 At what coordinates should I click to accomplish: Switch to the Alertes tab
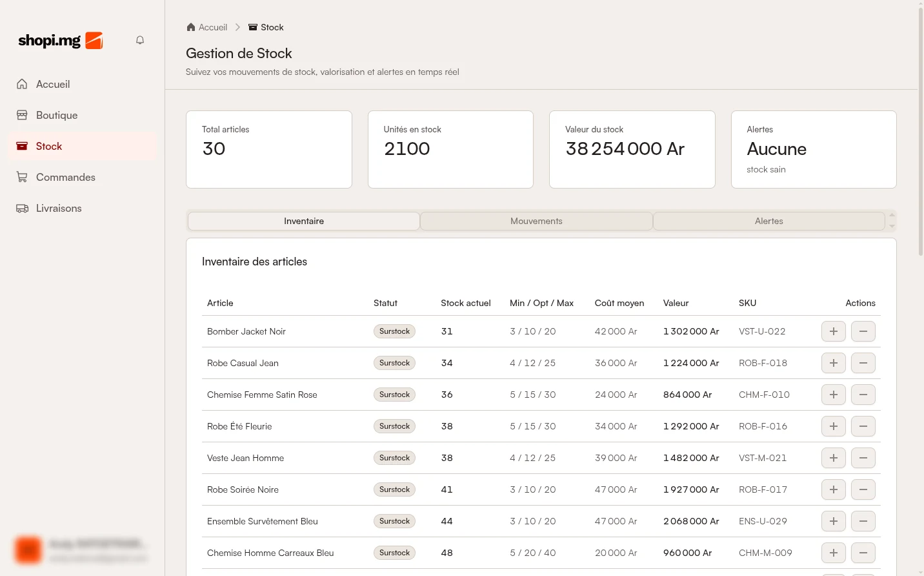pyautogui.click(x=769, y=221)
